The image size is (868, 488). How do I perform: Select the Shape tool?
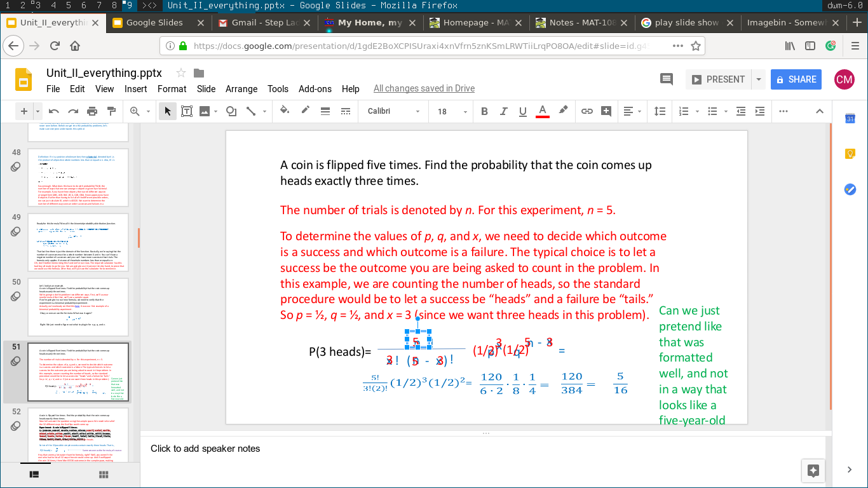pyautogui.click(x=231, y=111)
